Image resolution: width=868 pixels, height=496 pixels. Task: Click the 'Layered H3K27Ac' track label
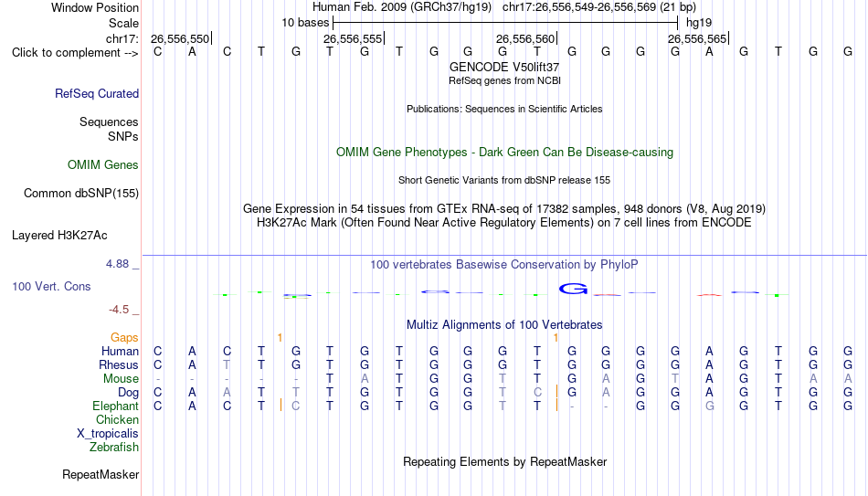(x=59, y=236)
